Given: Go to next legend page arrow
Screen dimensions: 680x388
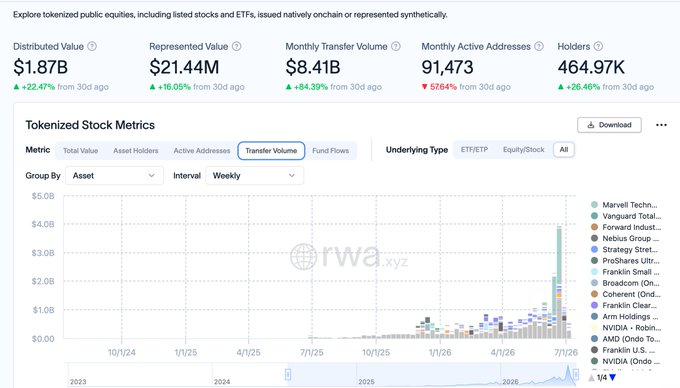Looking at the screenshot, I should [x=612, y=378].
